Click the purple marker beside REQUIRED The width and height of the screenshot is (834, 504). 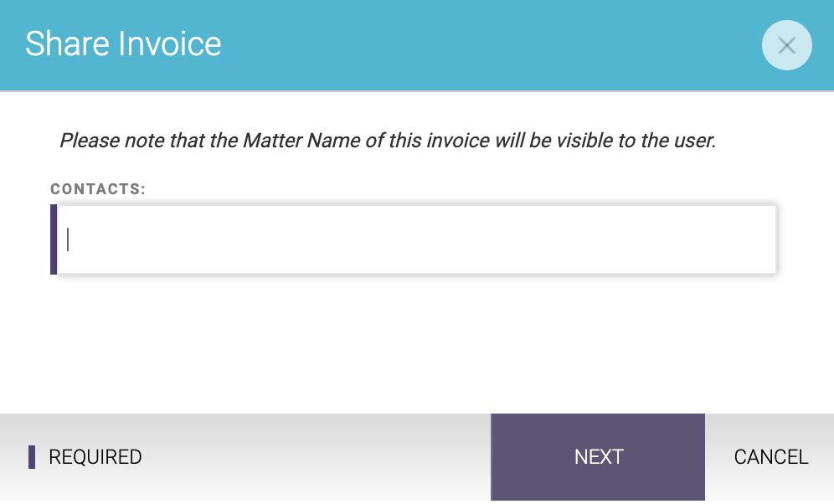(x=32, y=456)
